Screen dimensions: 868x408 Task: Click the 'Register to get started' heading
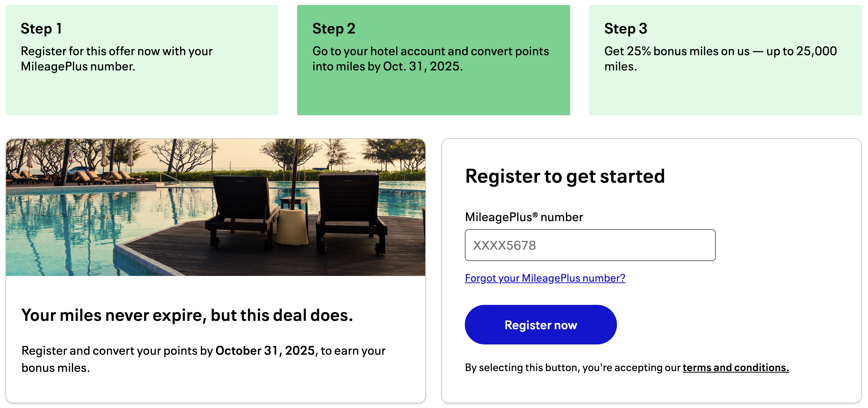[x=565, y=176]
